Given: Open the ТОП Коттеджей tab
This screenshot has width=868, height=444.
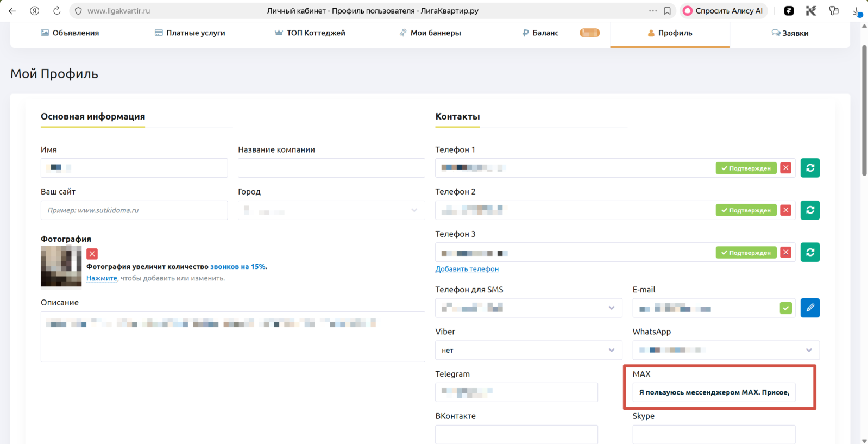Looking at the screenshot, I should [310, 33].
